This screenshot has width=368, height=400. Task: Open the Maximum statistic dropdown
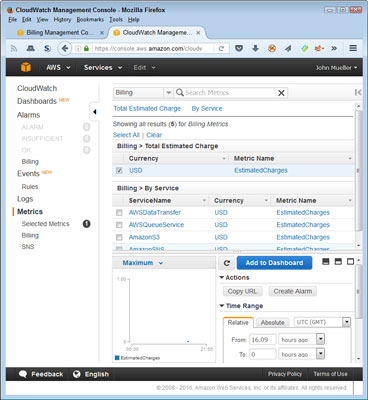143,263
